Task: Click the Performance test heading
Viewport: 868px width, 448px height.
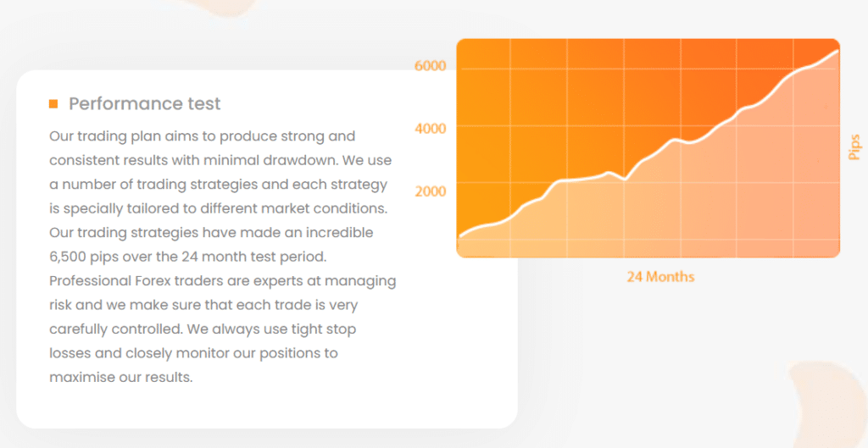Action: [144, 103]
